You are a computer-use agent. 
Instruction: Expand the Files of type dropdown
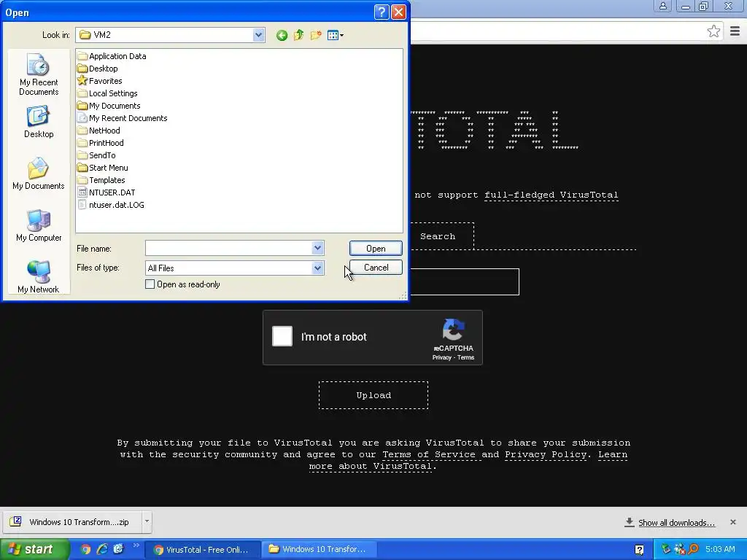[318, 268]
